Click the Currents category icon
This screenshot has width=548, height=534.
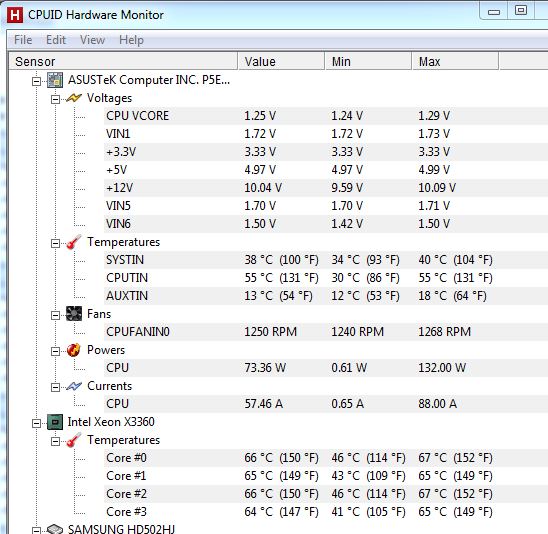(74, 386)
